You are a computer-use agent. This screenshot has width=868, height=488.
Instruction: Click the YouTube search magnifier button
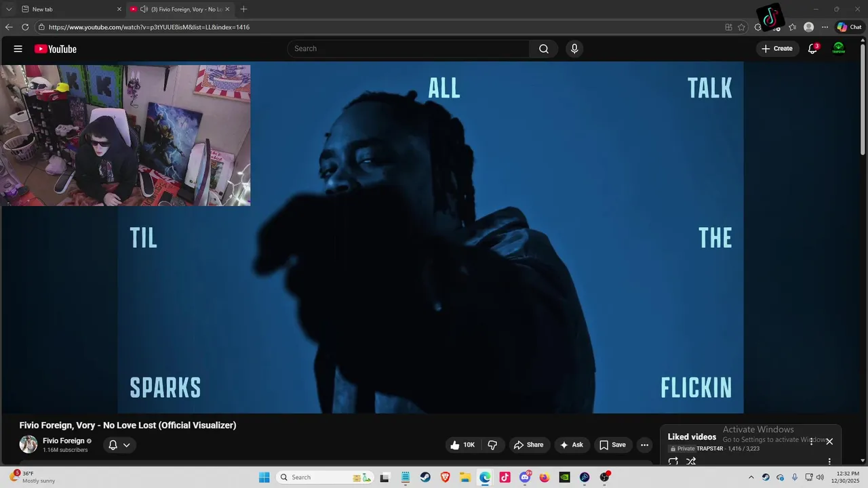[544, 49]
